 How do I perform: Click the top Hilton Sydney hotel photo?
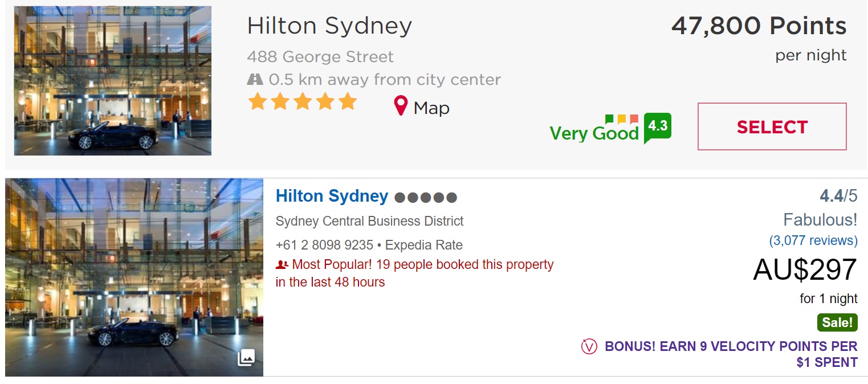point(113,81)
